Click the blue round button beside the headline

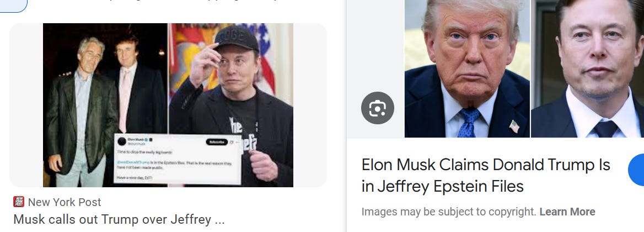coord(637,170)
